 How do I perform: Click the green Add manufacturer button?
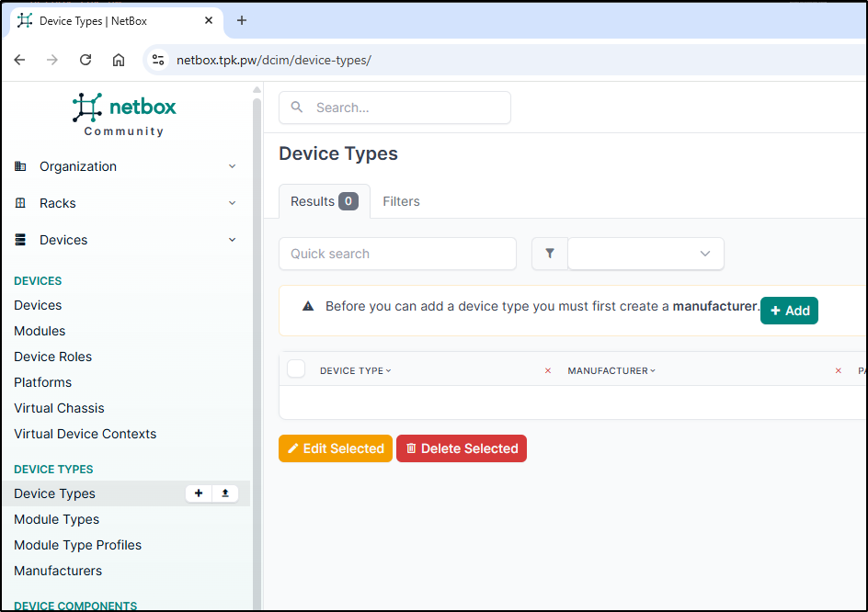click(789, 311)
